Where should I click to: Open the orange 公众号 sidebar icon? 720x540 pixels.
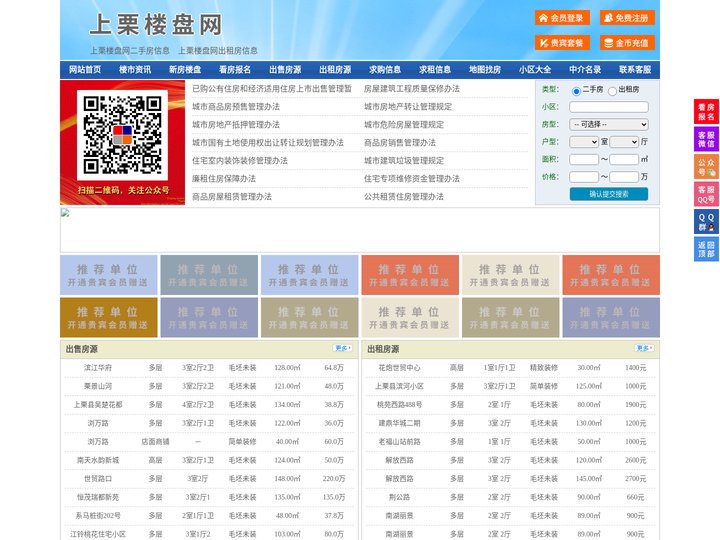pyautogui.click(x=706, y=167)
